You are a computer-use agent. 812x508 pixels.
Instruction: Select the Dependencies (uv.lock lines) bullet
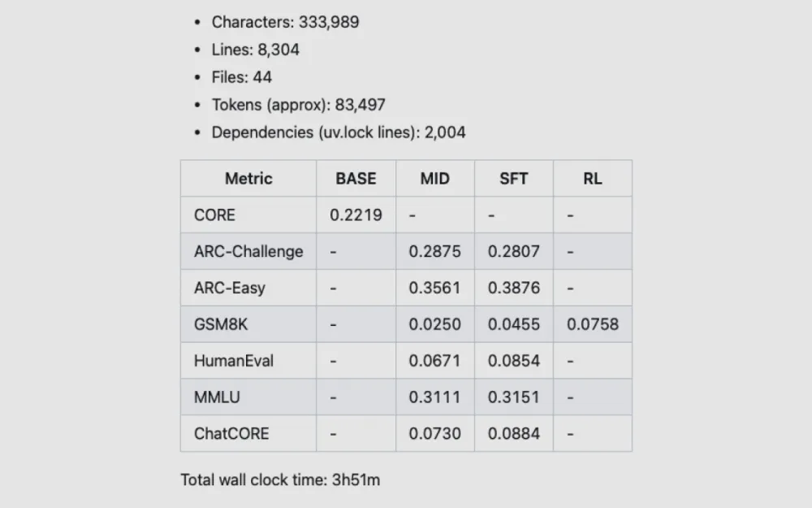click(x=339, y=132)
